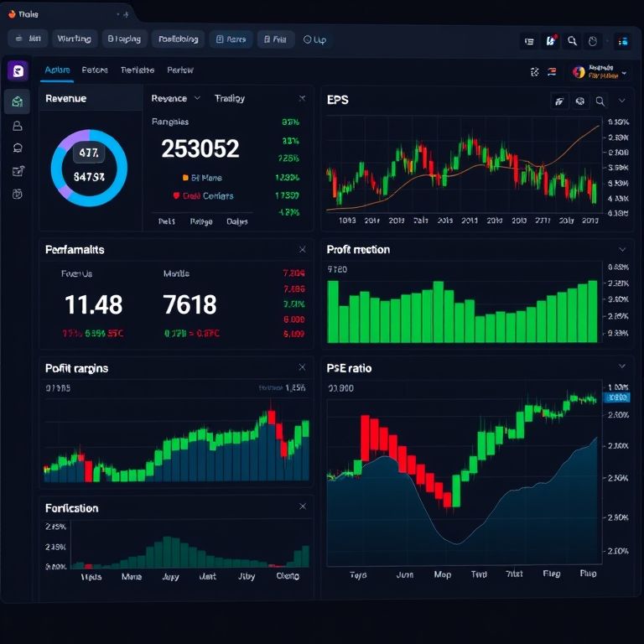The width and height of the screenshot is (644, 644).
Task: Click the notification icon with red badge
Action: [x=551, y=39]
